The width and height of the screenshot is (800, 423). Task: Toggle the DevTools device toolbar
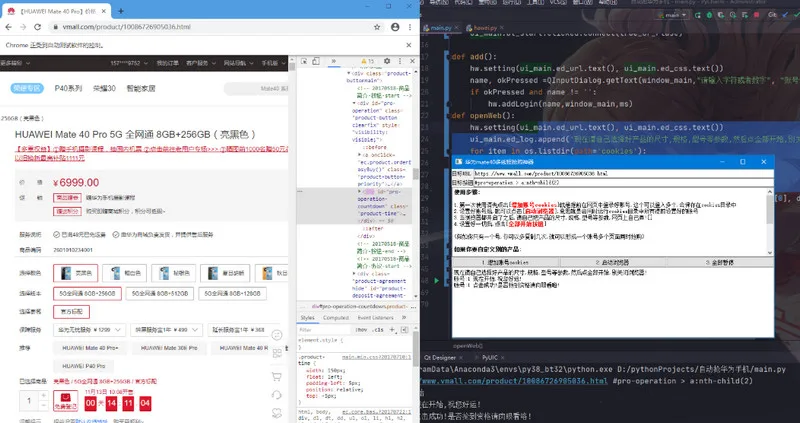coord(316,61)
